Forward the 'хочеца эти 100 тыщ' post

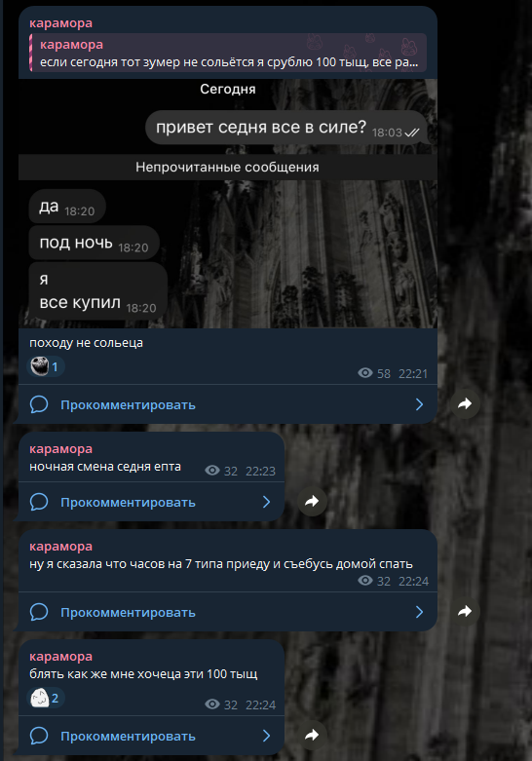[312, 736]
